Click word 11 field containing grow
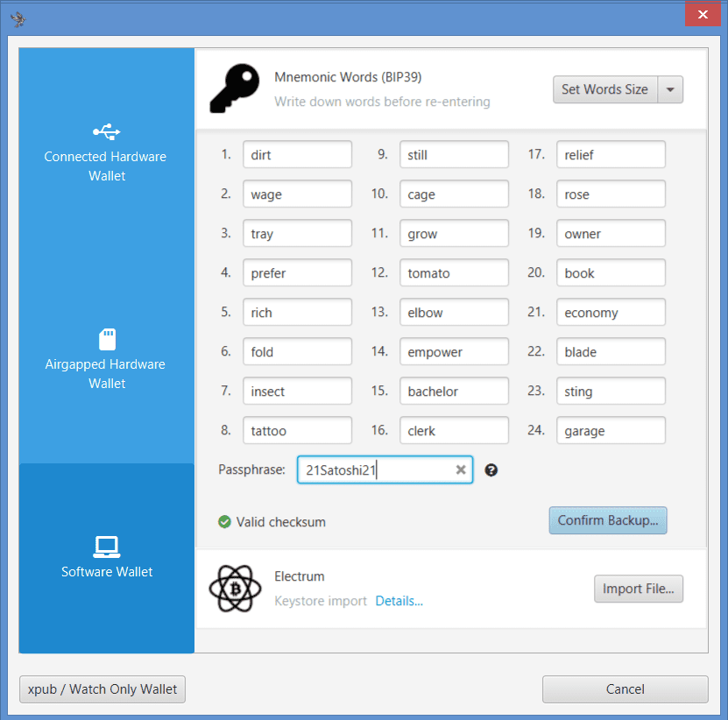This screenshot has height=720, width=728. pos(454,234)
